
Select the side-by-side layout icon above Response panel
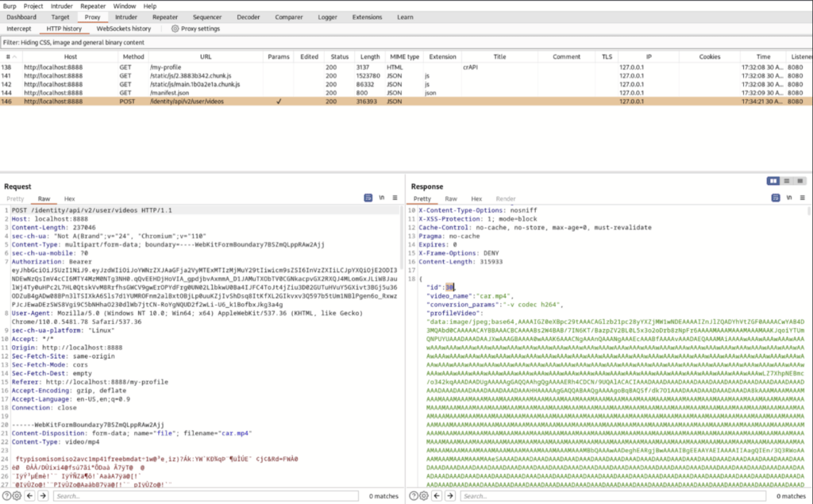point(773,180)
